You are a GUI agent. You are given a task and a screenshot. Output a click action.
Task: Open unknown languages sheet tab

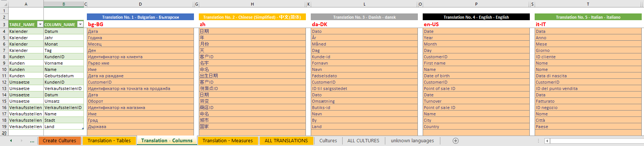point(412,141)
